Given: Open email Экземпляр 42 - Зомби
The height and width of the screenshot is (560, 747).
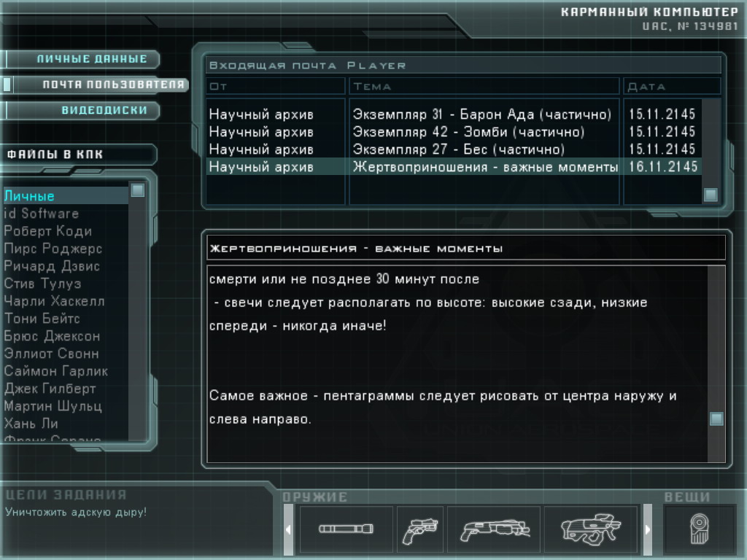Looking at the screenshot, I should [454, 132].
